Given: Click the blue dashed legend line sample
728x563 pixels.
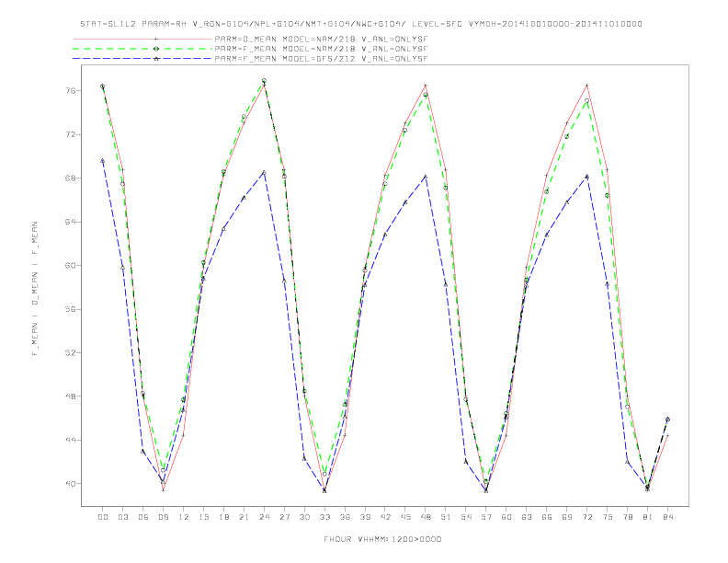Looking at the screenshot, I should pos(142,59).
